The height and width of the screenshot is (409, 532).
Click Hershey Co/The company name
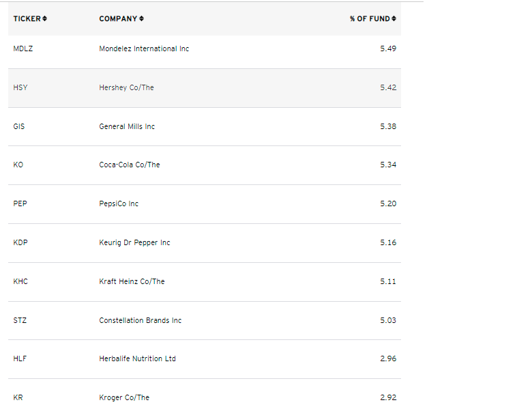[x=126, y=87]
